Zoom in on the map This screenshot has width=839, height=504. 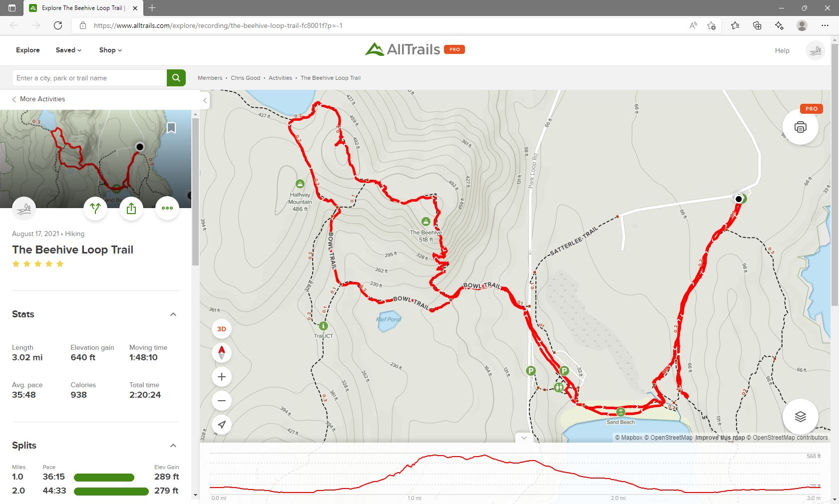tap(222, 377)
